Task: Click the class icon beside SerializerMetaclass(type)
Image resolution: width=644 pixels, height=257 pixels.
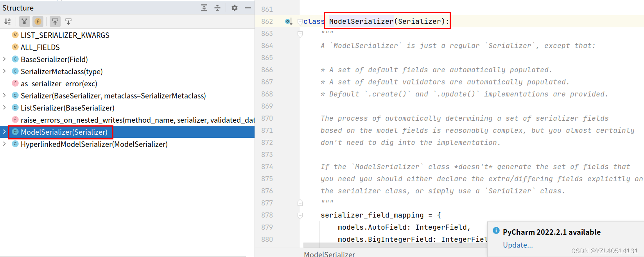Action: 15,71
